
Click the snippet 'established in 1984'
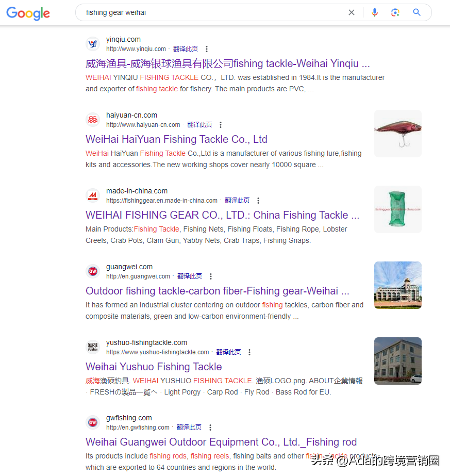pyautogui.click(x=235, y=83)
